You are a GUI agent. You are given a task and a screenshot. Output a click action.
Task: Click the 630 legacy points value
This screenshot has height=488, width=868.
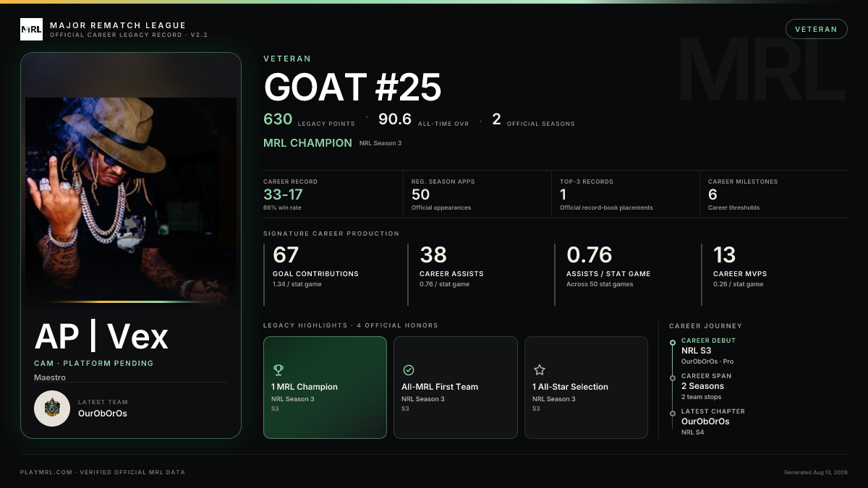tap(278, 119)
